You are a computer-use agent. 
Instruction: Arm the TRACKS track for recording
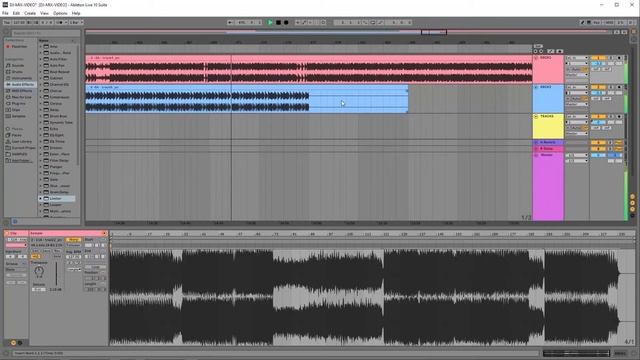click(619, 117)
